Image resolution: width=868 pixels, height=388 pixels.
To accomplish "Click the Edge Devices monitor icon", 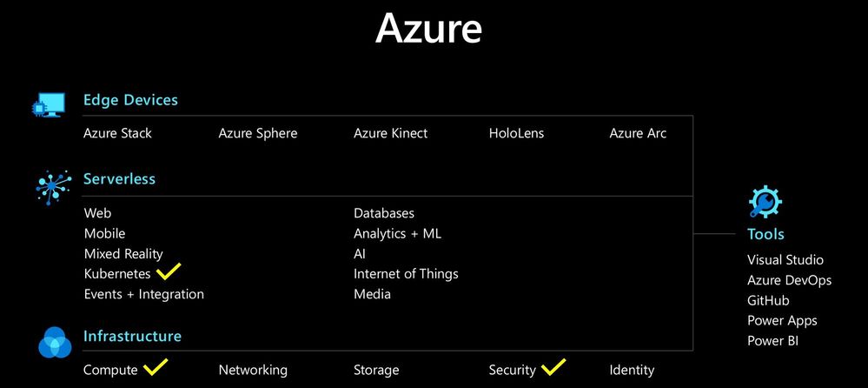I will [49, 106].
